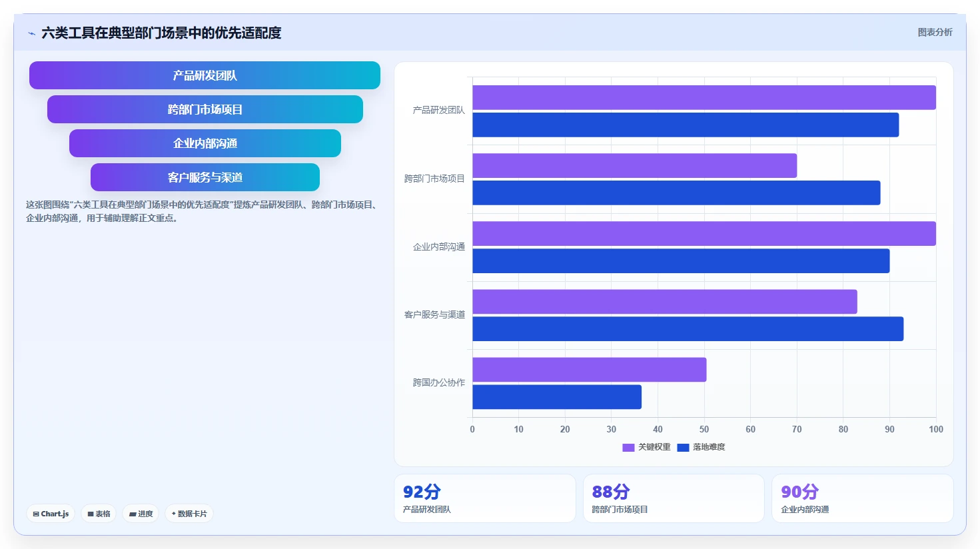
Task: Click the Chart.js tag chip
Action: (51, 514)
